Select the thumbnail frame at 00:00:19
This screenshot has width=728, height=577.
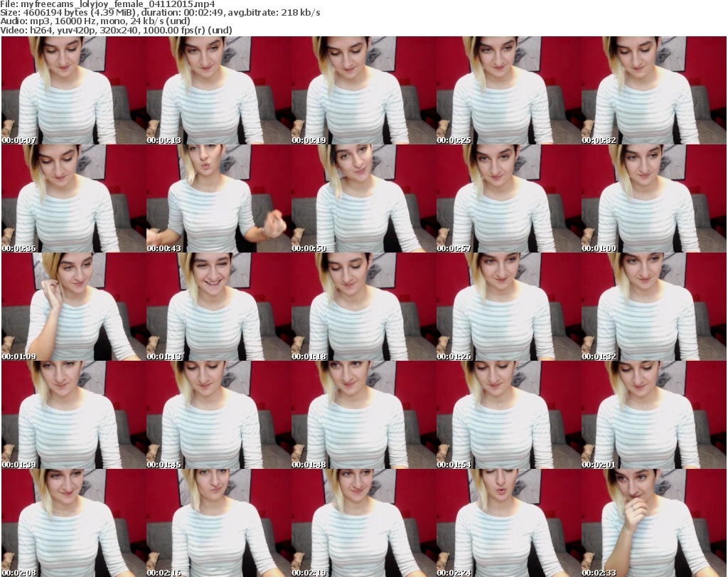point(363,90)
